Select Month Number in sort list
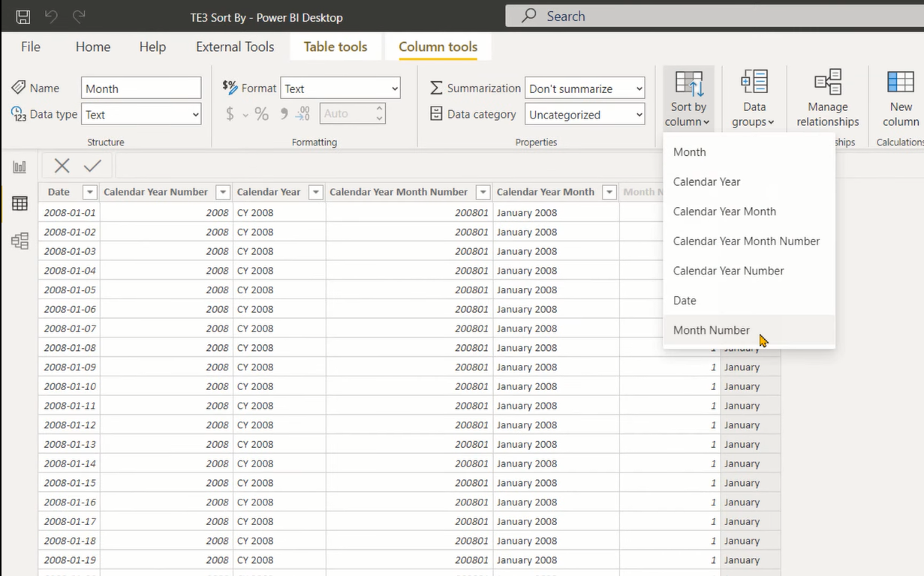Viewport: 924px width, 576px height. coord(749,330)
